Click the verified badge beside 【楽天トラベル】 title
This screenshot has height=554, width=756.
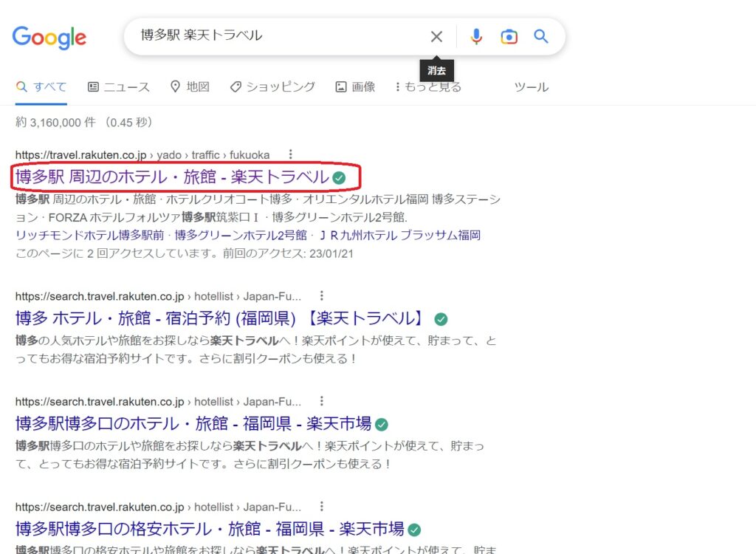point(441,319)
